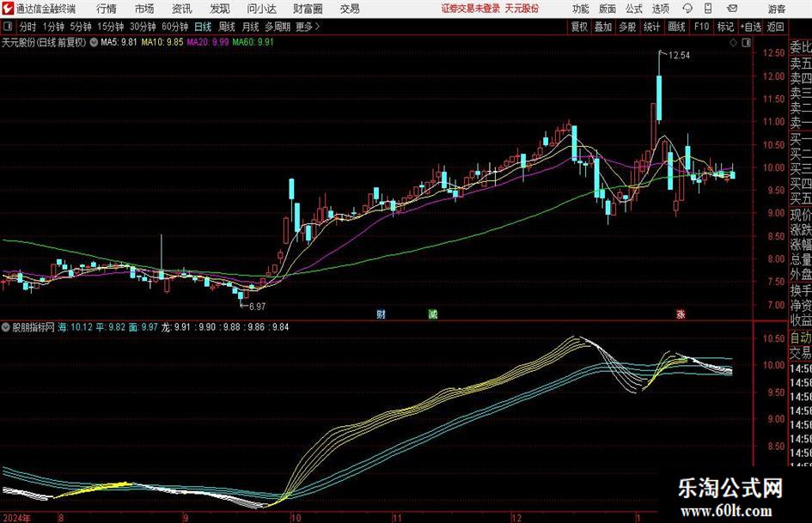This screenshot has width=812, height=523.
Task: Open the 资讯 menu
Action: (x=182, y=9)
